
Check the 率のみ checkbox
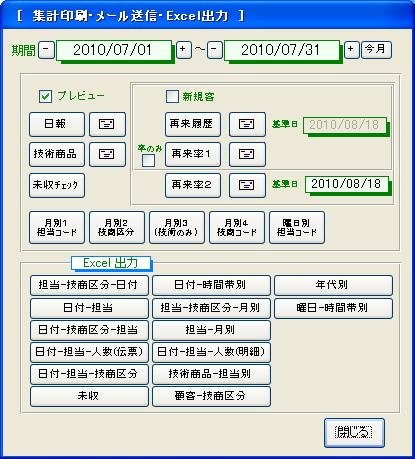[148, 161]
